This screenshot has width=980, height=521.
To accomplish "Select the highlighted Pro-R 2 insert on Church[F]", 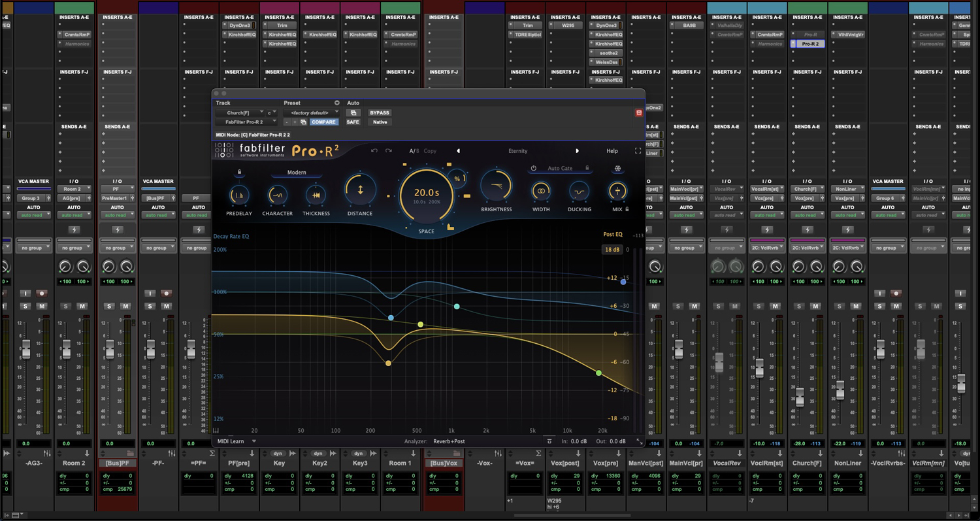I will click(x=810, y=44).
